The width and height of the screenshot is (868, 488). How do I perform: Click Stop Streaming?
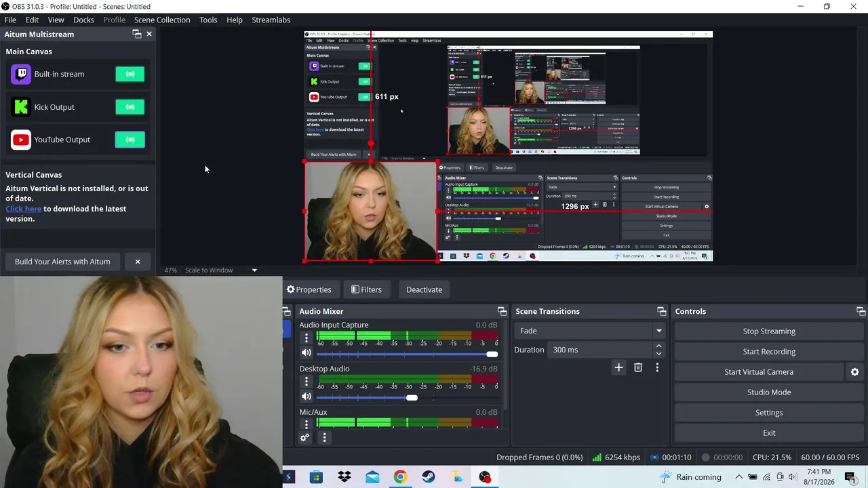click(x=769, y=331)
